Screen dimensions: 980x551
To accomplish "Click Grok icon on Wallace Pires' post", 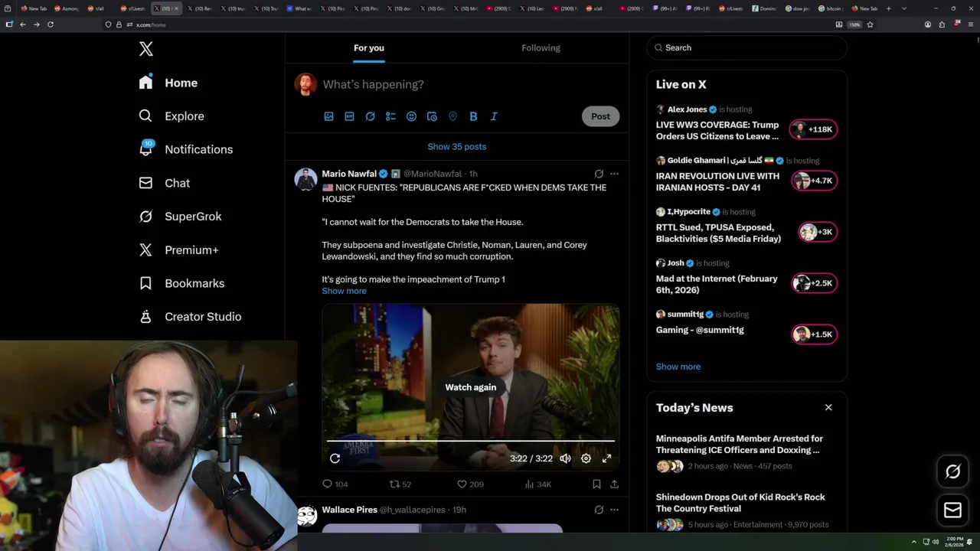I will click(599, 510).
